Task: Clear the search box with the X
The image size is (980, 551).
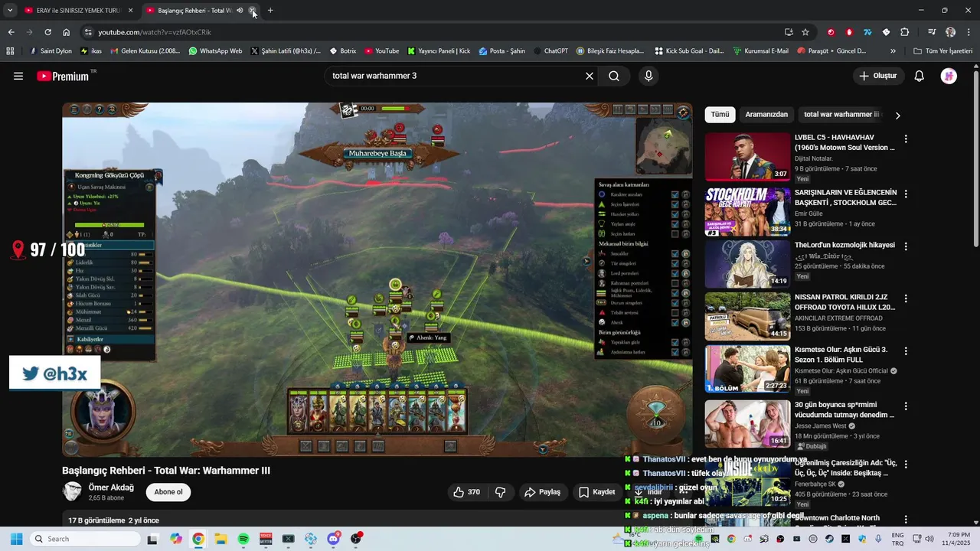Action: coord(590,76)
